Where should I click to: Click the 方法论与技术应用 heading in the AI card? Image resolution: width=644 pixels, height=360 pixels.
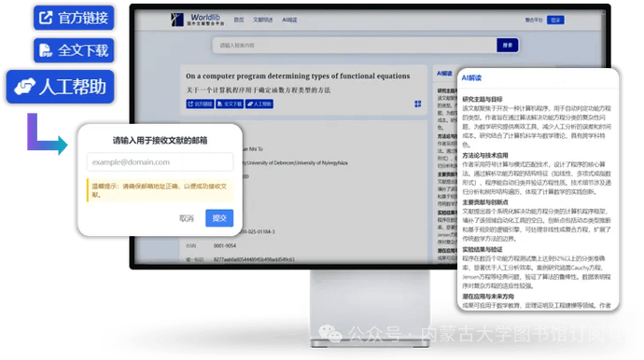(x=485, y=155)
